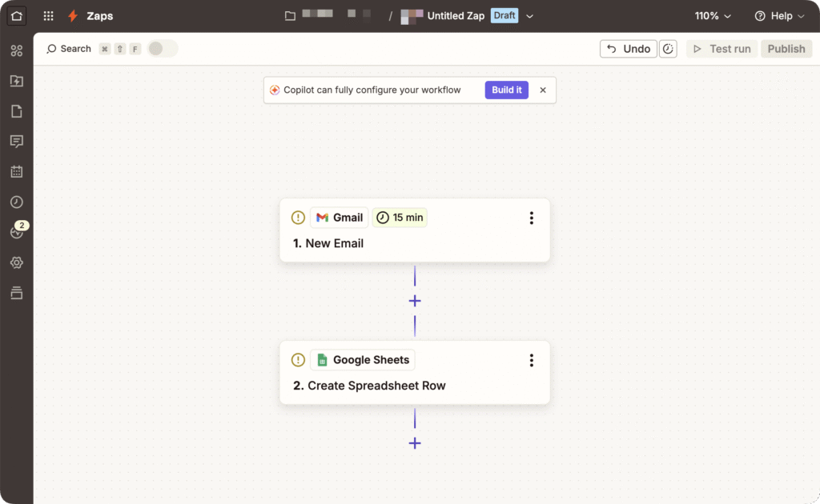
Task: Click the Google Sheets app chip
Action: pos(363,360)
